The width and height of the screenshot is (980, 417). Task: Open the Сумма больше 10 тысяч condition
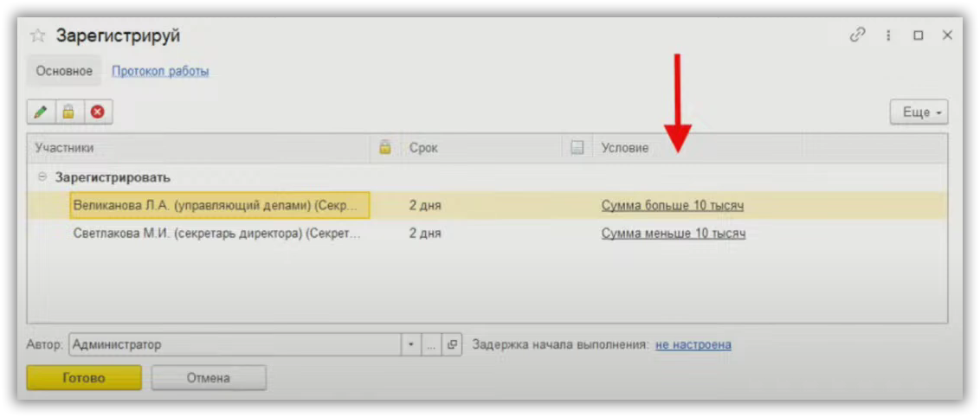click(673, 205)
